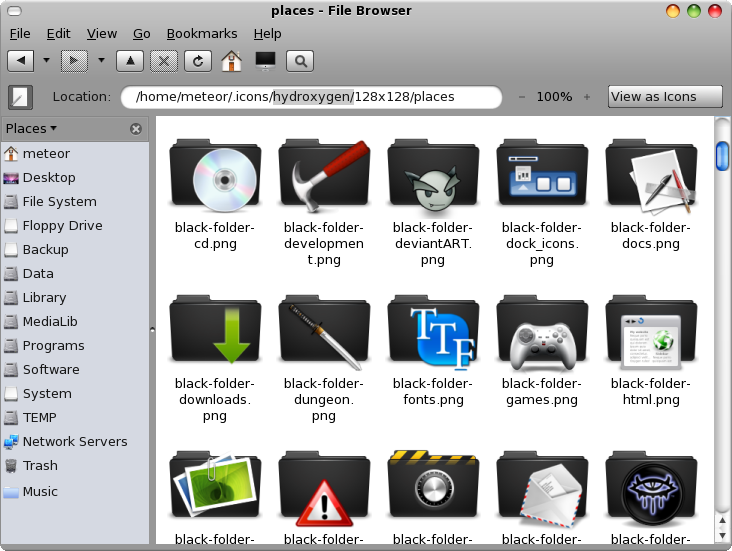Select black-folder-dungeon.png sword icon
The width and height of the screenshot is (732, 551).
point(324,331)
